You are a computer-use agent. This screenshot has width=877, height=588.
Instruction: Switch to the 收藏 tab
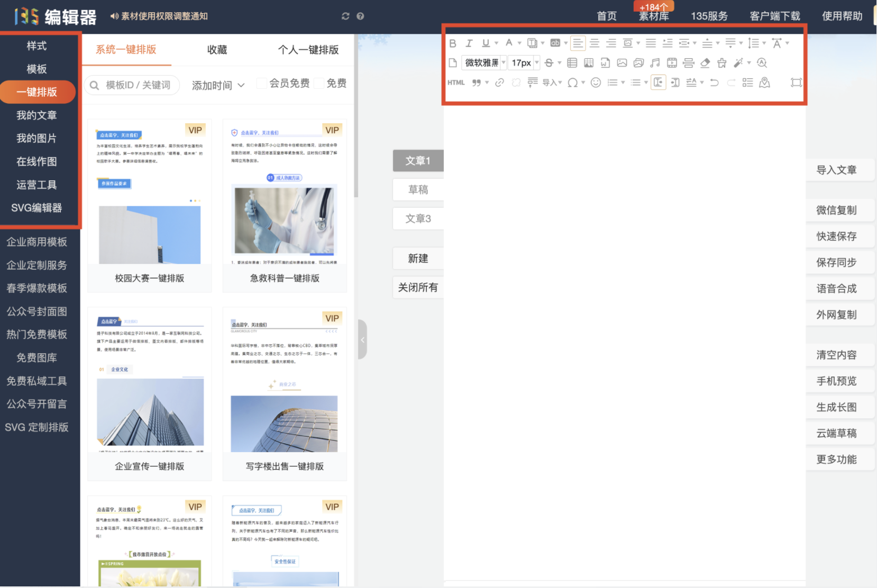coord(217,50)
